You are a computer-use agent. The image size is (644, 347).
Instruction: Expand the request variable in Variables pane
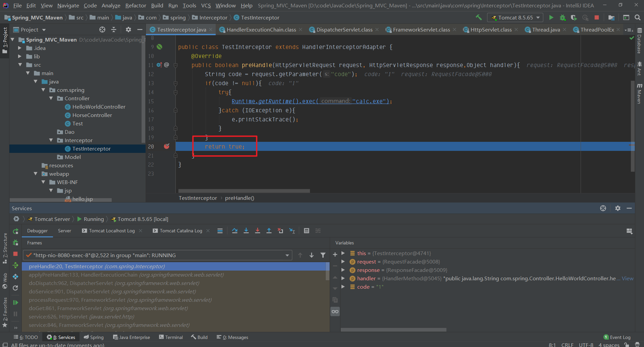[x=343, y=262]
